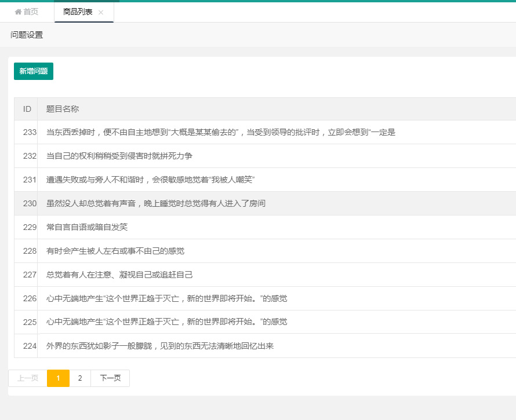This screenshot has height=420, width=516.
Task: Go to page 2 of the list
Action: [80, 378]
